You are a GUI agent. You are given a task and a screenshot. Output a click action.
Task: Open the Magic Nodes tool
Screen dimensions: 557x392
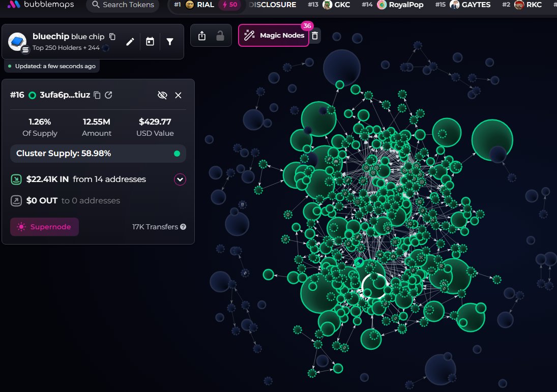click(274, 35)
